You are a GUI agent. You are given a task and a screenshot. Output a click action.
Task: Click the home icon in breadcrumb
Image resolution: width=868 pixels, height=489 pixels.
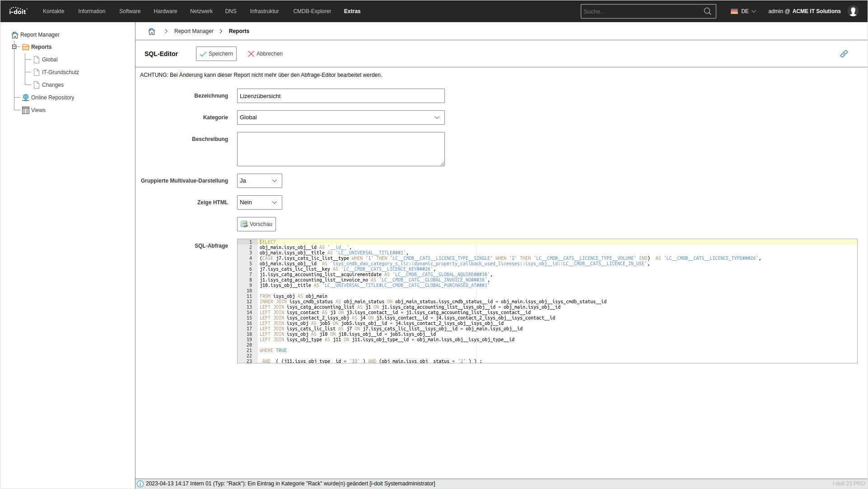click(152, 31)
